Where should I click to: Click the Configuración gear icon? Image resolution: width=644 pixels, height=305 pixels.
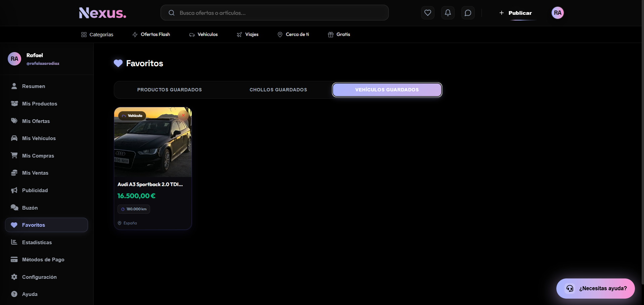coord(14,277)
